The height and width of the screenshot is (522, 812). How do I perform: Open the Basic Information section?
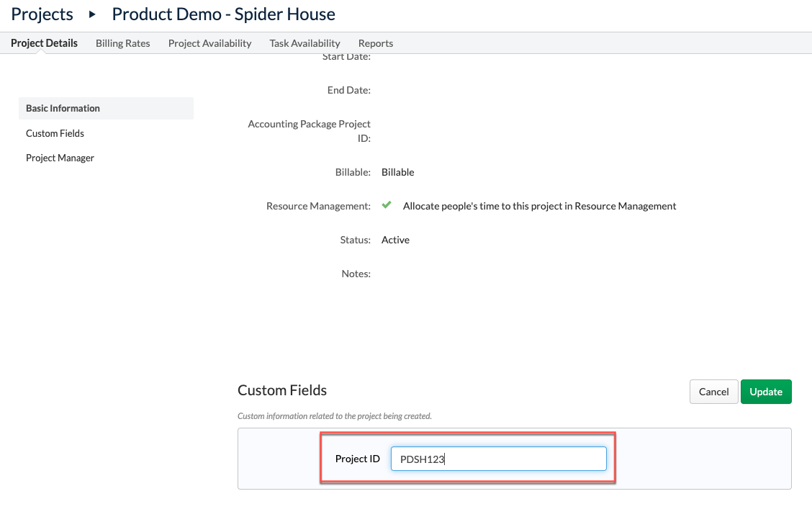click(63, 108)
